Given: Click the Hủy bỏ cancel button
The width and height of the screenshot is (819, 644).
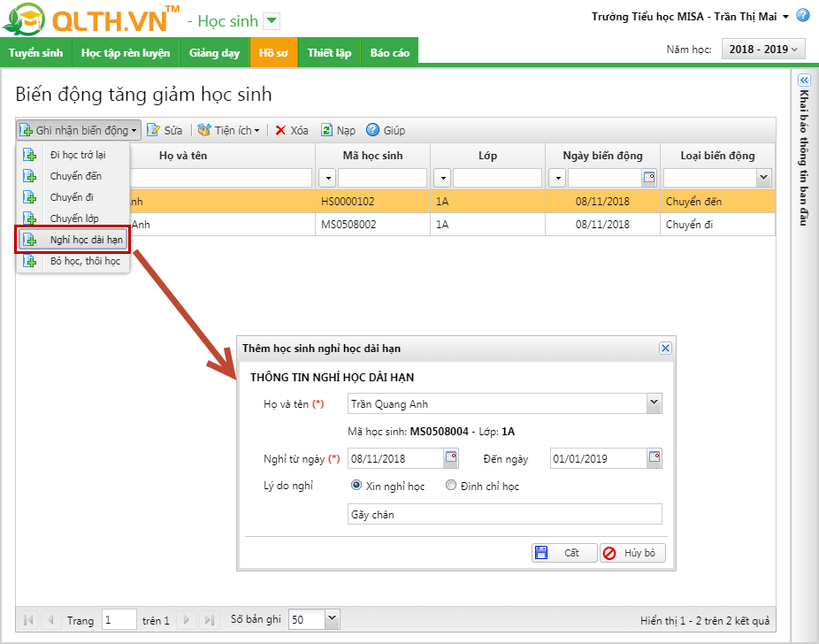Looking at the screenshot, I should (x=632, y=553).
